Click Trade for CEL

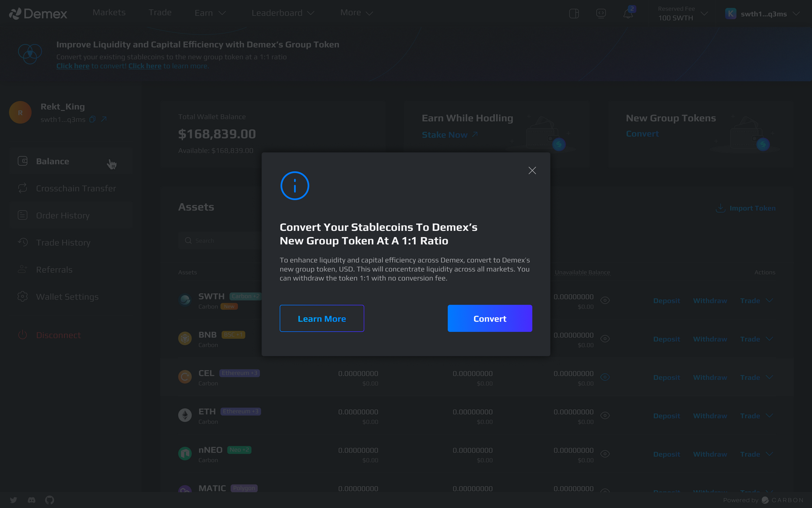pyautogui.click(x=750, y=378)
